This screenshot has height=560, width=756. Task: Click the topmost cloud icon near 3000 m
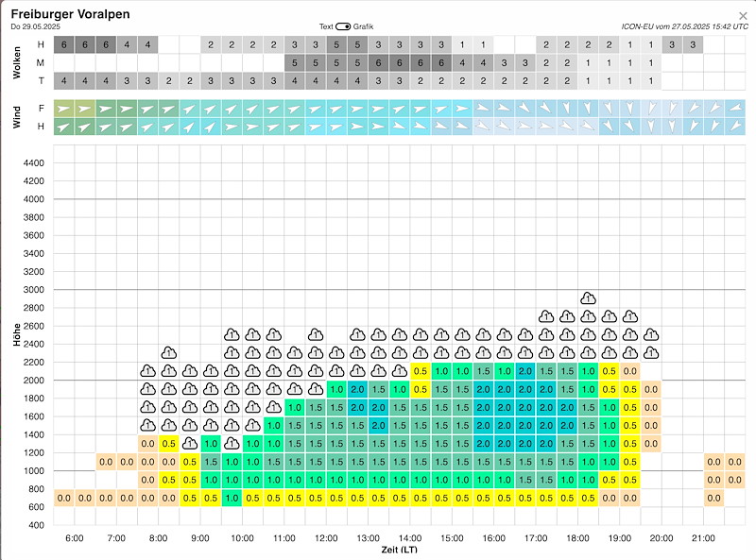pyautogui.click(x=588, y=298)
